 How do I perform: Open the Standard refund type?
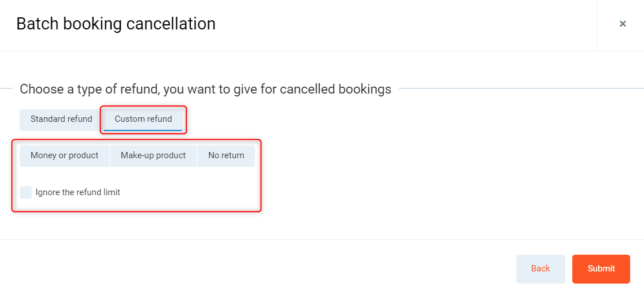point(61,120)
